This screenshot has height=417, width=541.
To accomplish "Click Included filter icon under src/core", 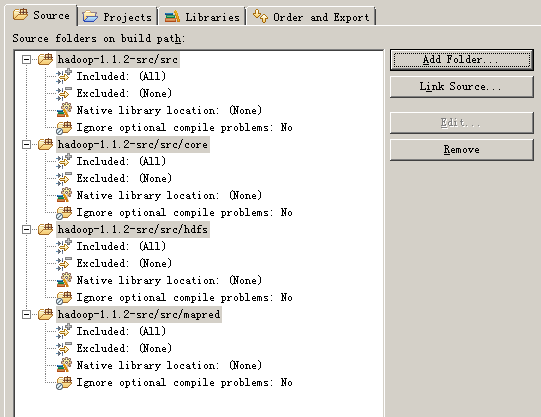I will 64,161.
